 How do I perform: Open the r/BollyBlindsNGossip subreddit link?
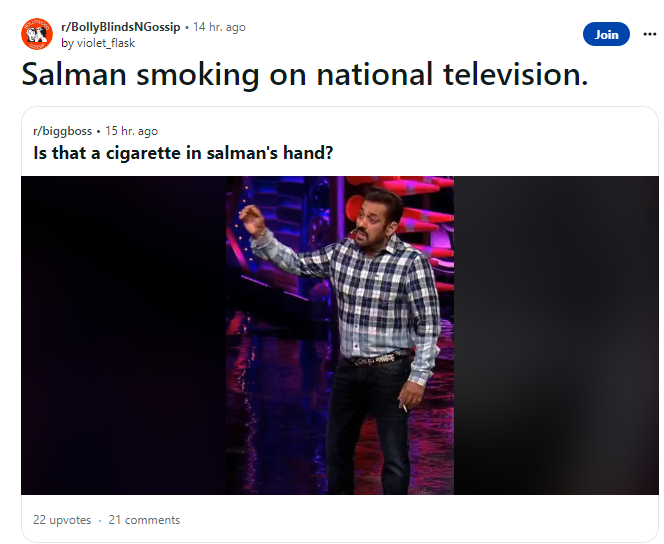(x=120, y=27)
